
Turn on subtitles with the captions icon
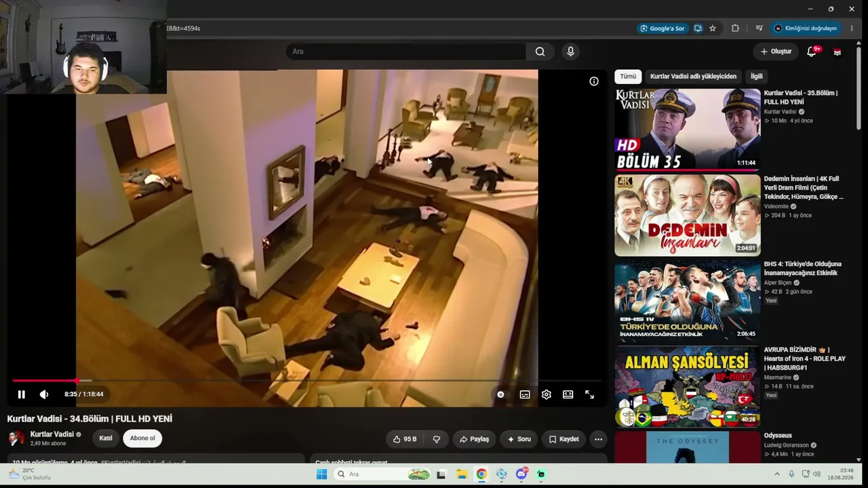pyautogui.click(x=525, y=394)
